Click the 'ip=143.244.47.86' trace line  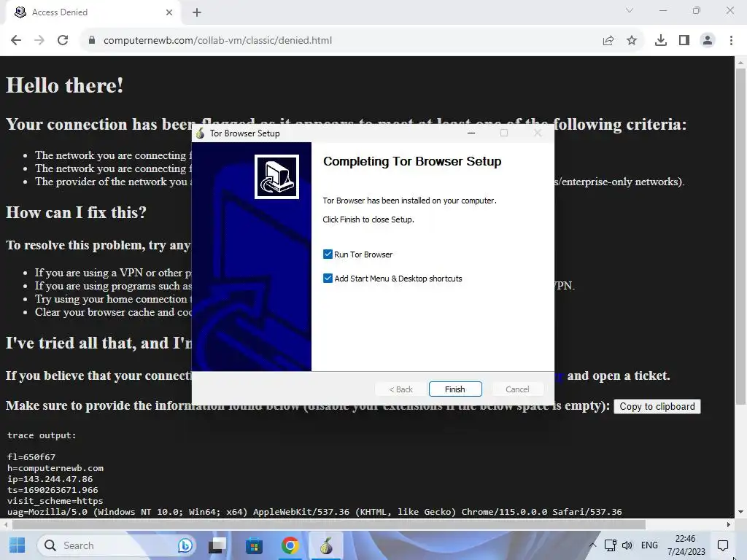[x=50, y=479]
